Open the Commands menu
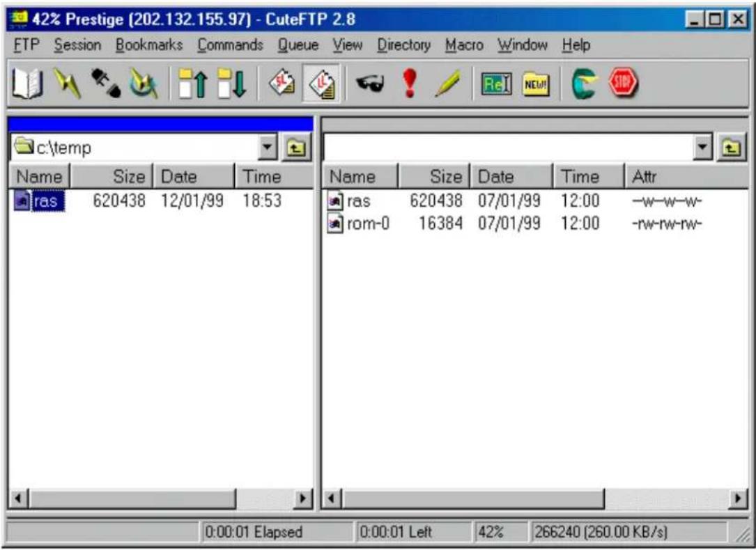The width and height of the screenshot is (756, 550). [x=231, y=45]
